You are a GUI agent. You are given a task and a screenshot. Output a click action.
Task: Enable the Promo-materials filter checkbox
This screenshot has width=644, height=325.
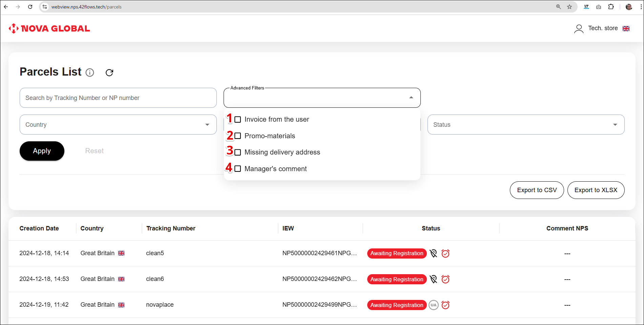pyautogui.click(x=238, y=136)
